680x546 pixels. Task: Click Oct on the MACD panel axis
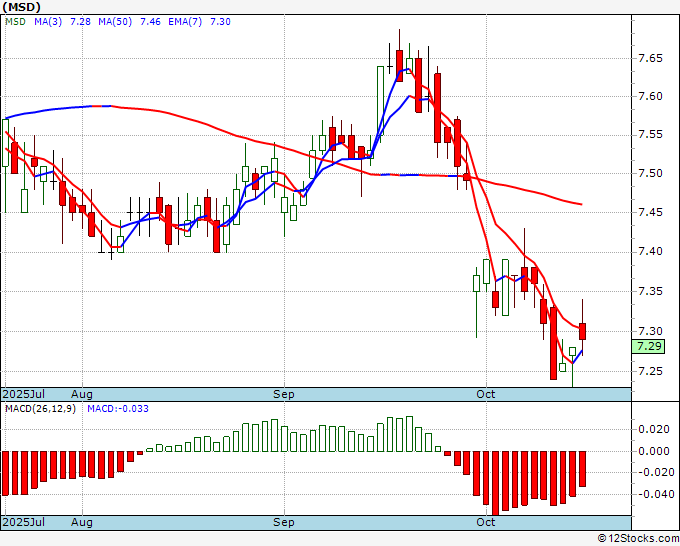point(485,522)
